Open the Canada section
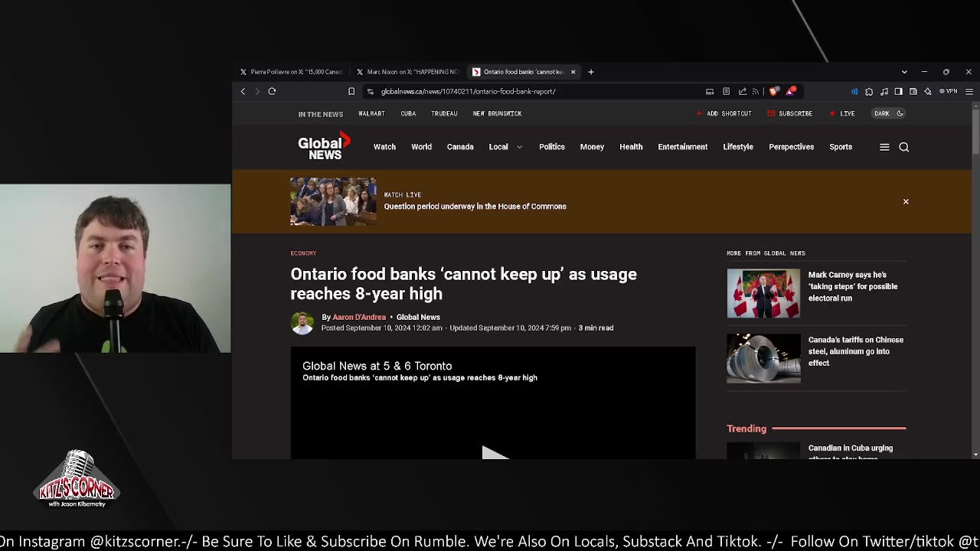The image size is (980, 551). pos(460,147)
